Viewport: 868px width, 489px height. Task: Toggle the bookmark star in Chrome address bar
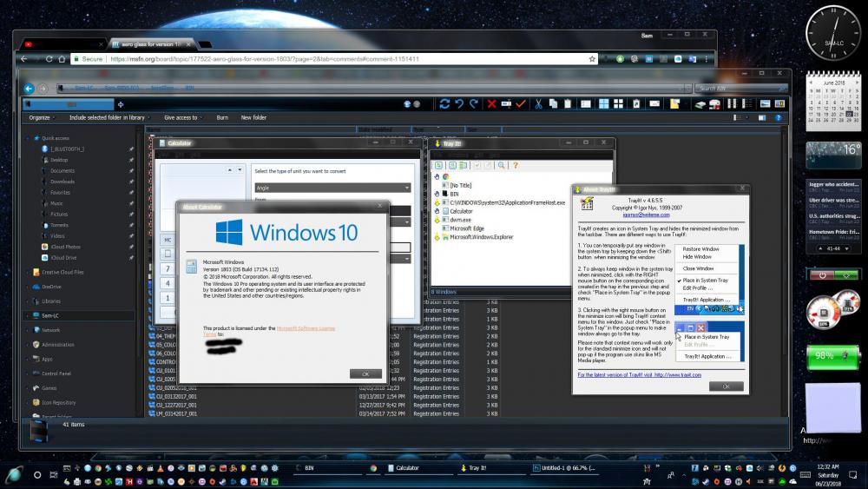[592, 59]
